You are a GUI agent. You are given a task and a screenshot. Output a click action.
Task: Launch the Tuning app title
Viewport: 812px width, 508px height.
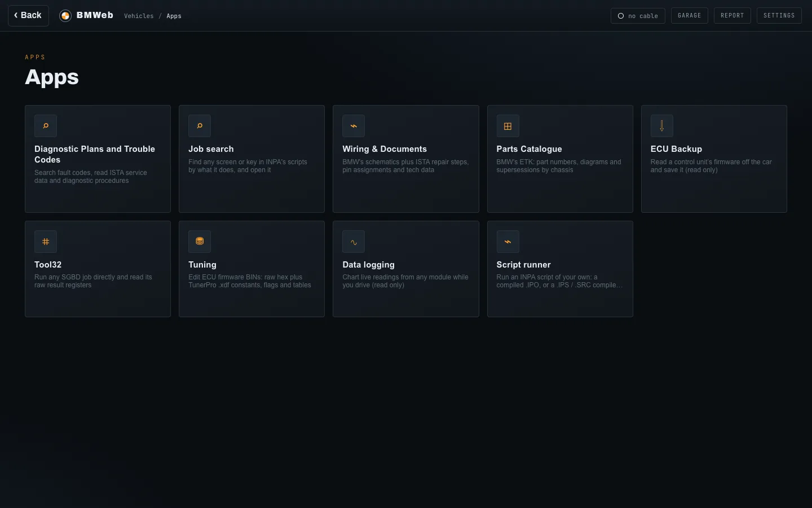click(202, 265)
